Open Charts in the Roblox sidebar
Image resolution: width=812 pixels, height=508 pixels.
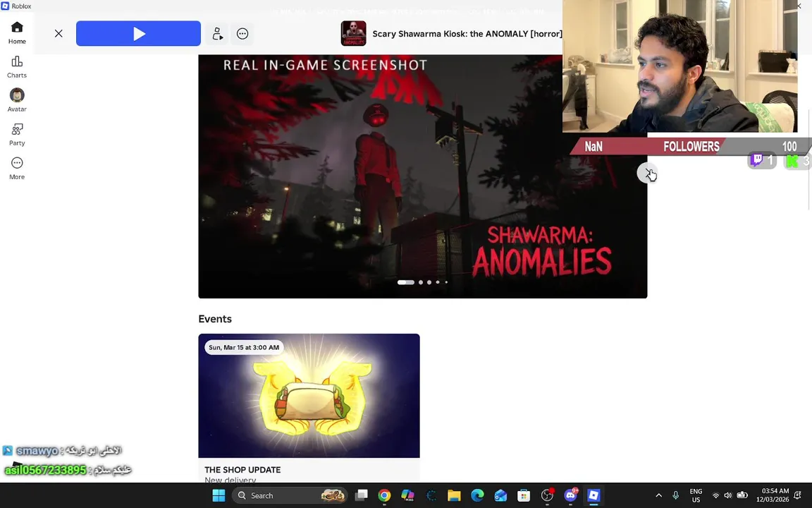(x=17, y=67)
